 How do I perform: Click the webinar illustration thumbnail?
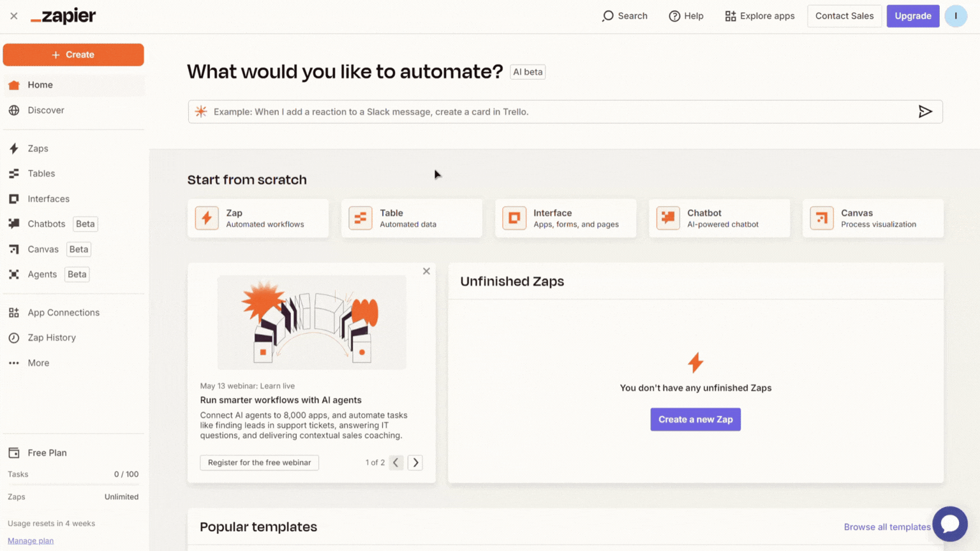[x=311, y=323]
